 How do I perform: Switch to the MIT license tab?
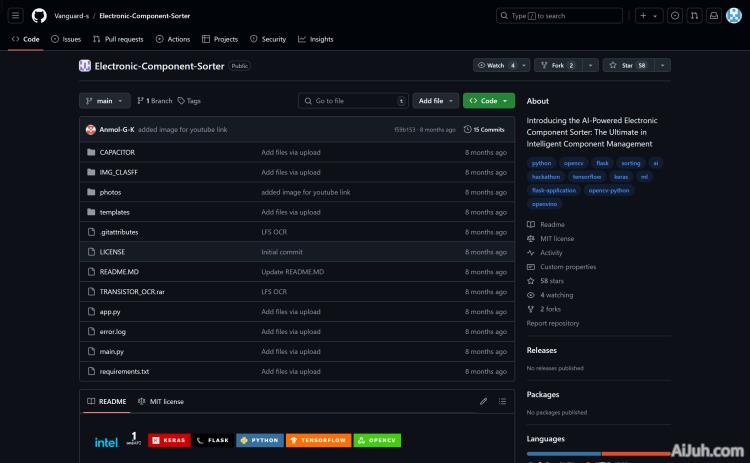(x=161, y=401)
